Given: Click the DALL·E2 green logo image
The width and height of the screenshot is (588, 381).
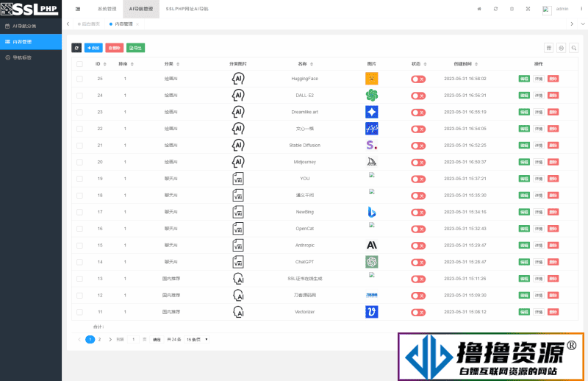Looking at the screenshot, I should tap(372, 96).
